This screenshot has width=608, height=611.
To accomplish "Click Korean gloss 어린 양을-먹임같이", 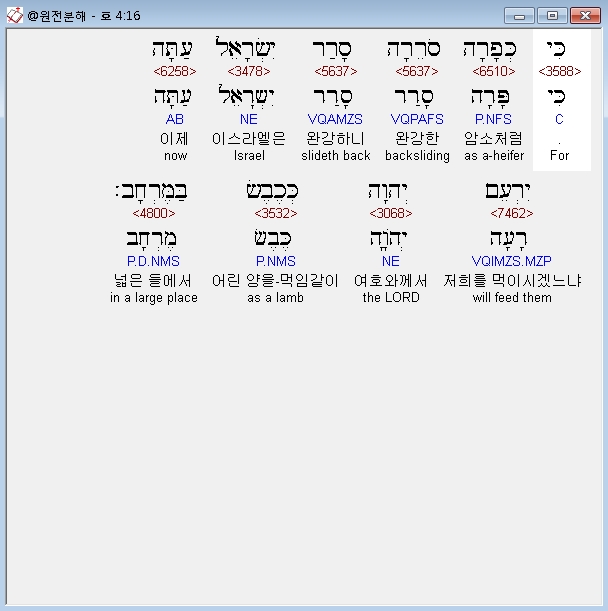I will click(275, 281).
